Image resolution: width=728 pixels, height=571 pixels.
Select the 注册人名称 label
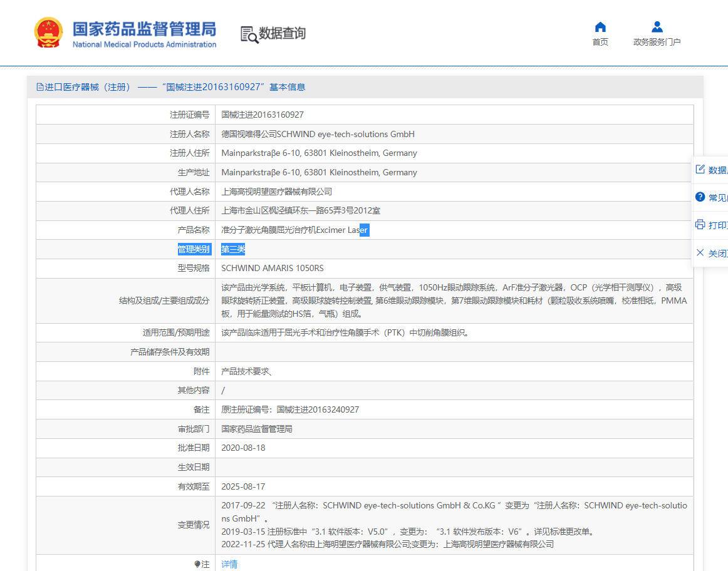189,134
